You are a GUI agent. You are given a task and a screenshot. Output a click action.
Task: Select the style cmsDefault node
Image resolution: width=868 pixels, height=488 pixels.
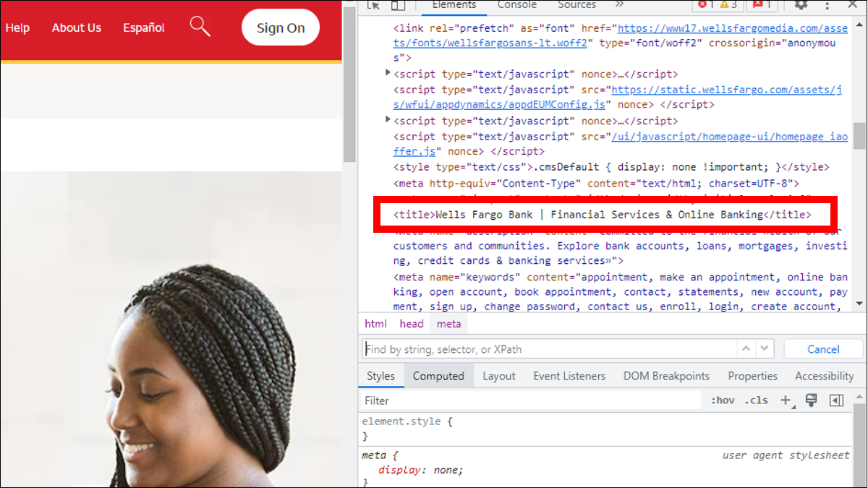[x=611, y=167]
